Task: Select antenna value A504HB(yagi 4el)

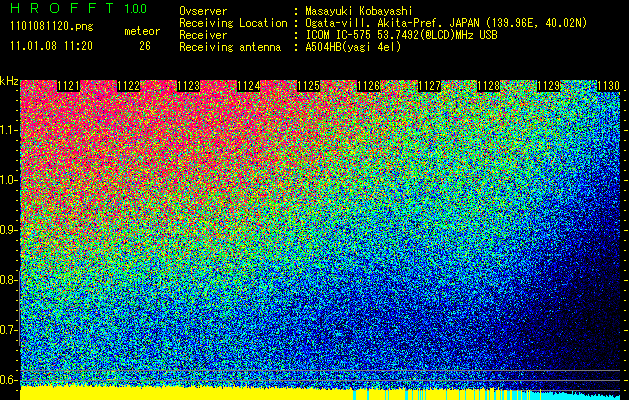Action: pos(353,47)
